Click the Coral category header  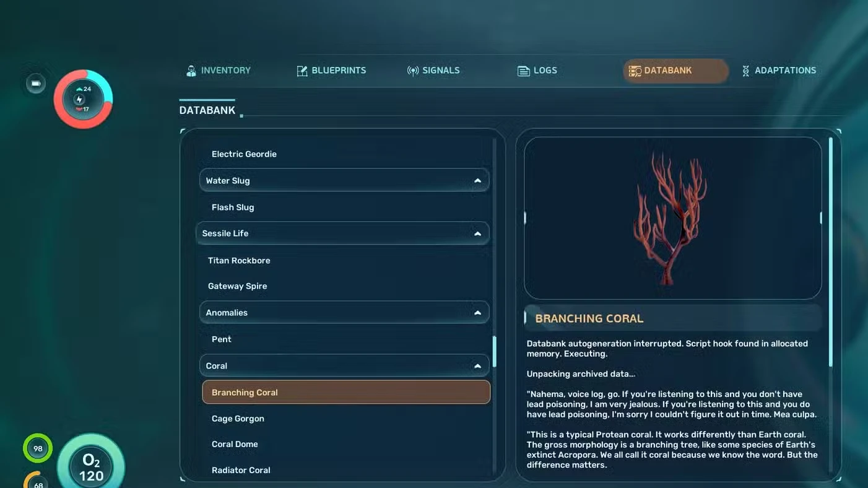(x=344, y=366)
